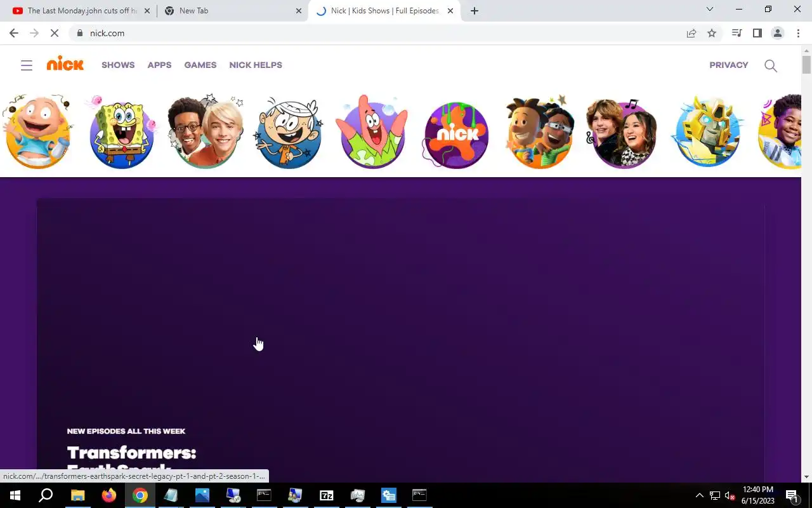Open the notification center icon
Viewport: 812px width, 508px height.
[792, 495]
